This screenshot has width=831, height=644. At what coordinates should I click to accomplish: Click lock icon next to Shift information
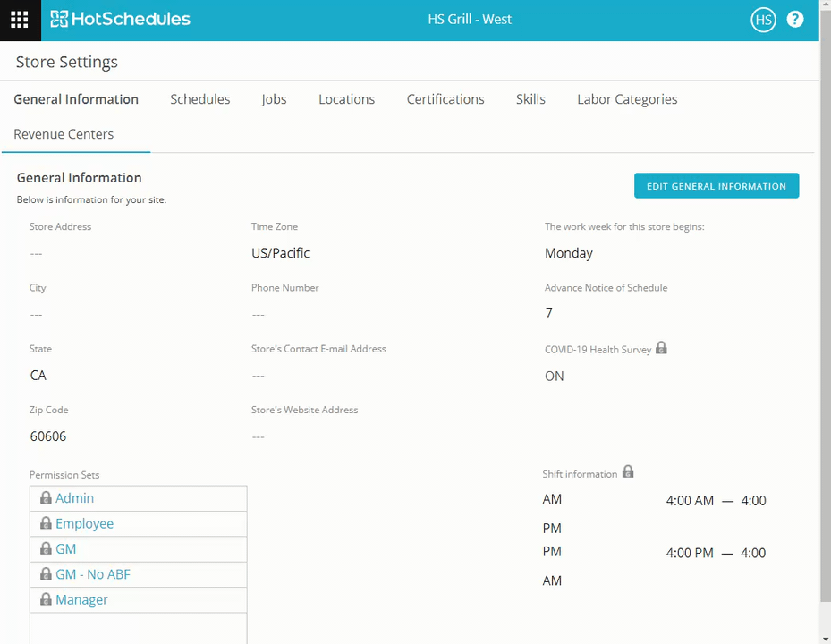click(x=628, y=471)
